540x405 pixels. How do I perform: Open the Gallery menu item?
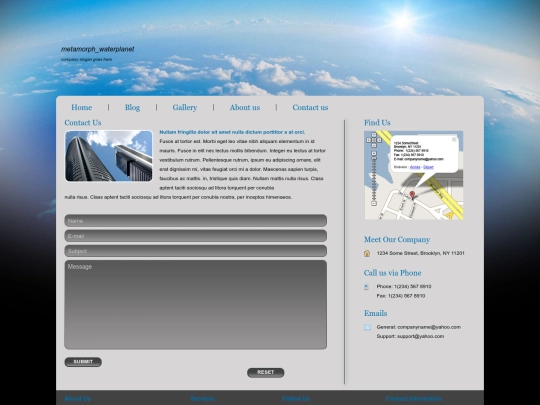coord(185,107)
